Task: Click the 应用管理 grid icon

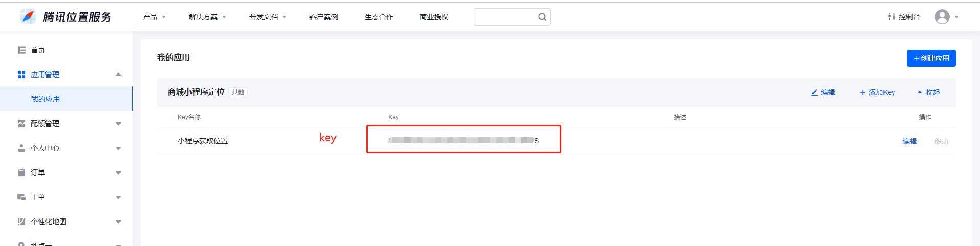Action: [x=21, y=75]
